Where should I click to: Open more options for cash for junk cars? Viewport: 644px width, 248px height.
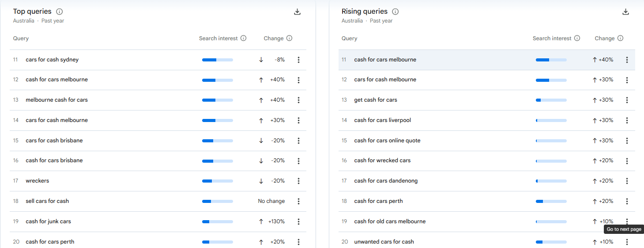click(299, 221)
